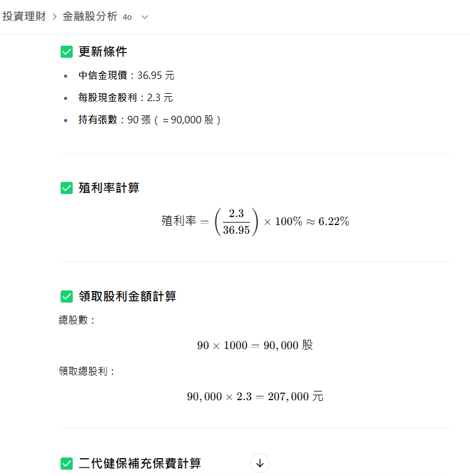Click the scroll-to-bottom arrow button
The height and width of the screenshot is (476, 470).
[259, 463]
